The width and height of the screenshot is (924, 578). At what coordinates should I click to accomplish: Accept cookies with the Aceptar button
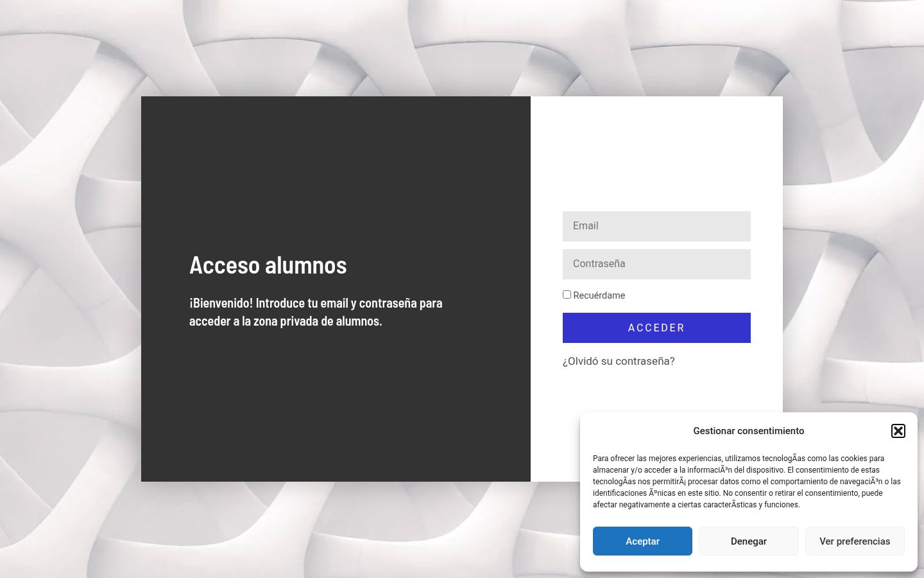[642, 541]
